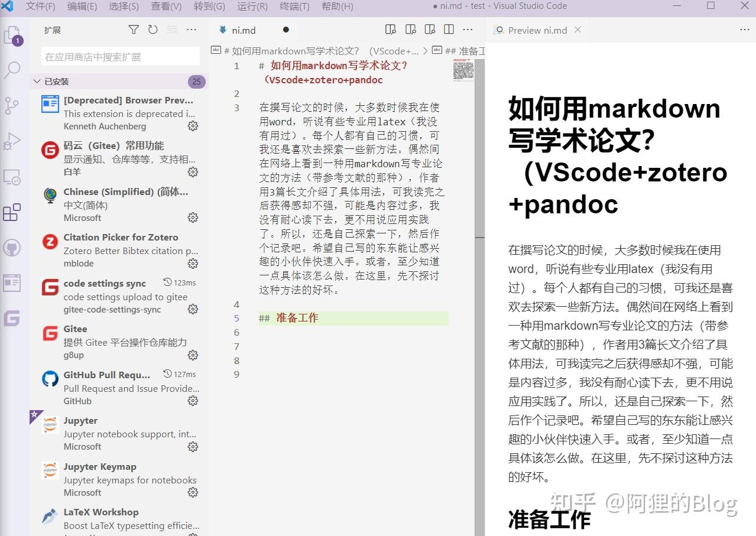Select the Source Control icon
756x536 pixels.
point(13,106)
